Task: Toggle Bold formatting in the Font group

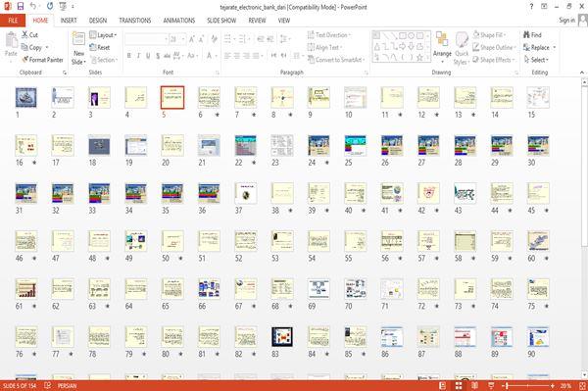Action: point(129,56)
